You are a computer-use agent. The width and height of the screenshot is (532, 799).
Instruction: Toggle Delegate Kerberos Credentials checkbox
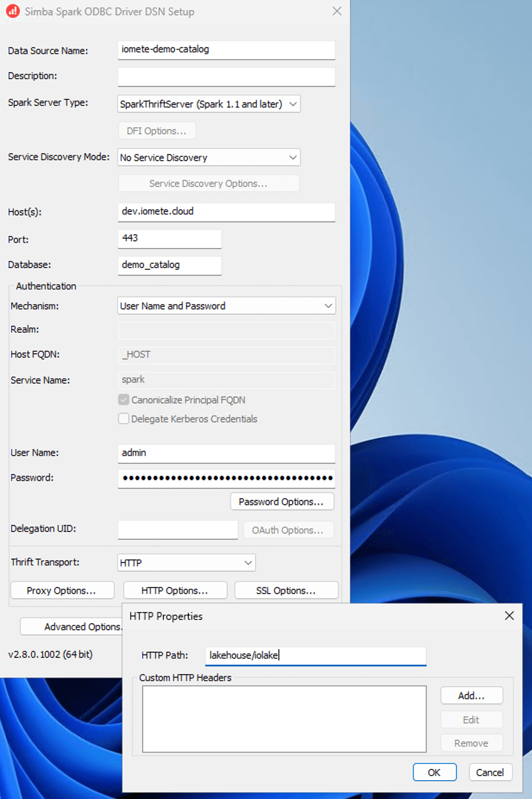[124, 419]
